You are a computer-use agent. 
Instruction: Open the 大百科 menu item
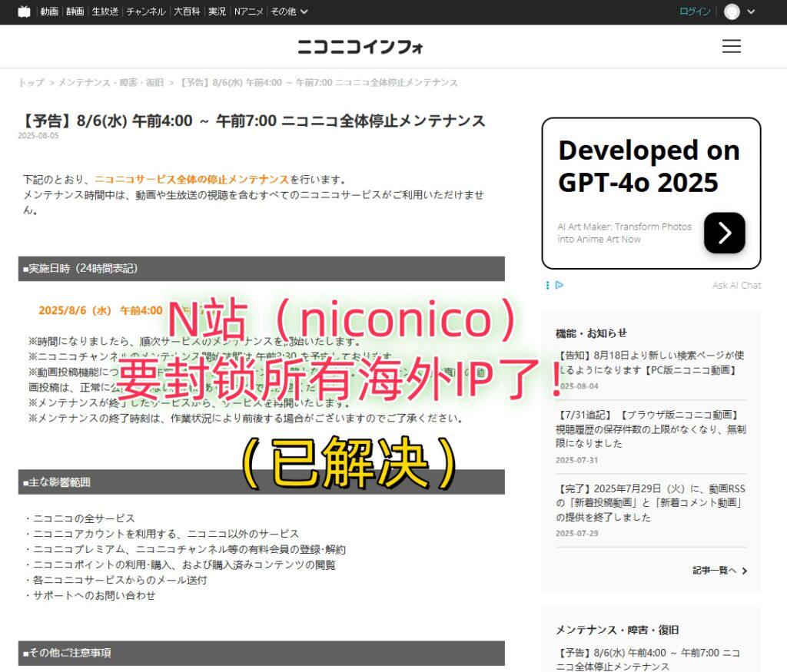click(187, 12)
